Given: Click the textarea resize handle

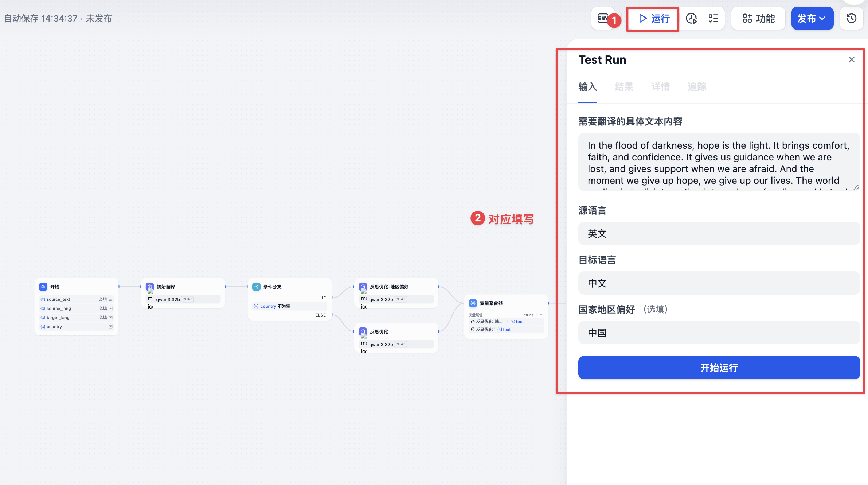Looking at the screenshot, I should pos(856,187).
